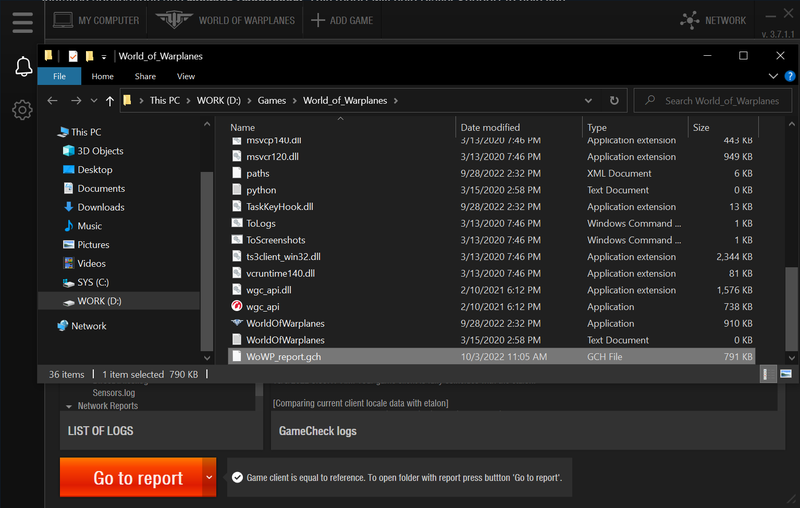Select This PC in navigation pane
The image size is (800, 508).
click(x=79, y=132)
